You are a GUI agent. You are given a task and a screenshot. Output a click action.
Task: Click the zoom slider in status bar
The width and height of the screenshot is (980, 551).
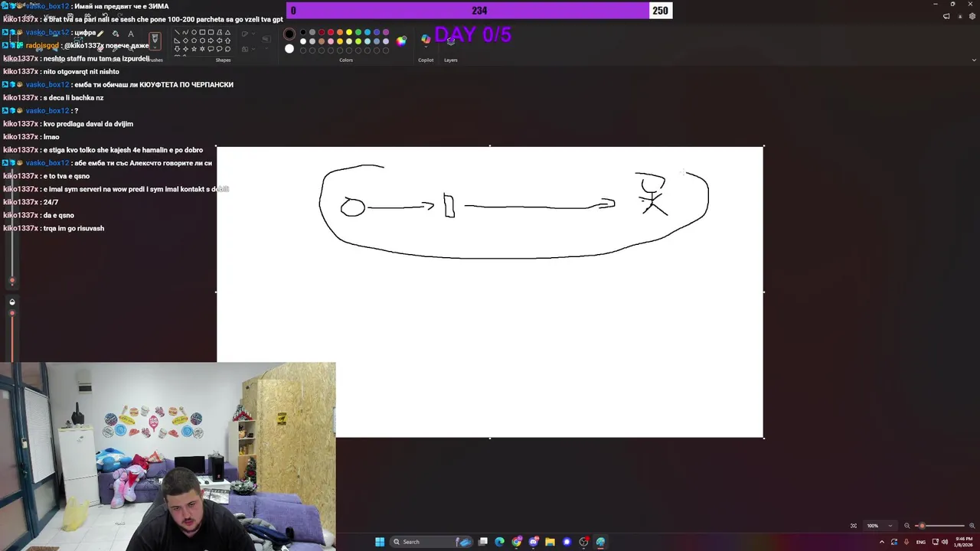point(939,526)
